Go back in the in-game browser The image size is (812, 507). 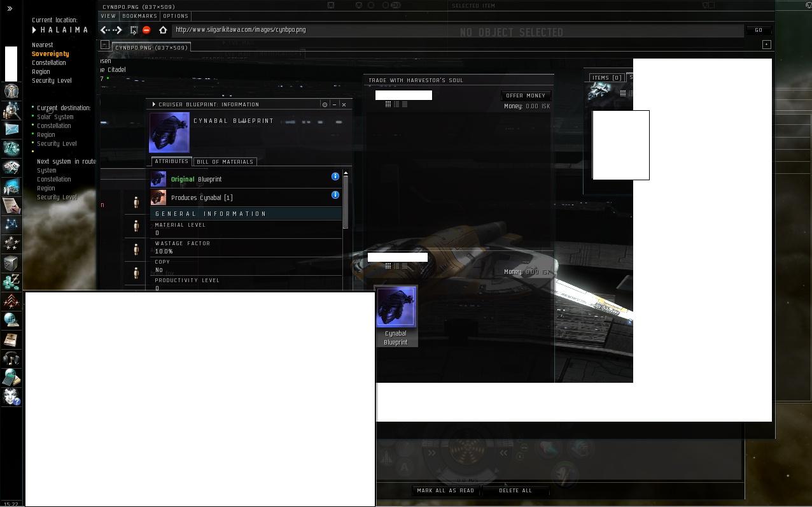pyautogui.click(x=105, y=30)
